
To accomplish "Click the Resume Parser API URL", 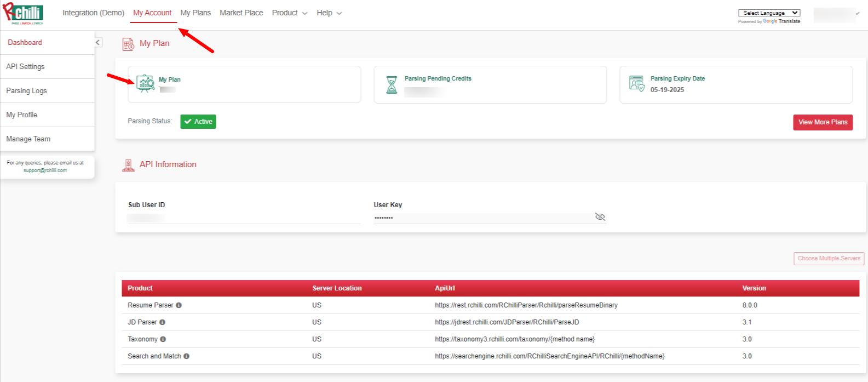I will pos(526,305).
